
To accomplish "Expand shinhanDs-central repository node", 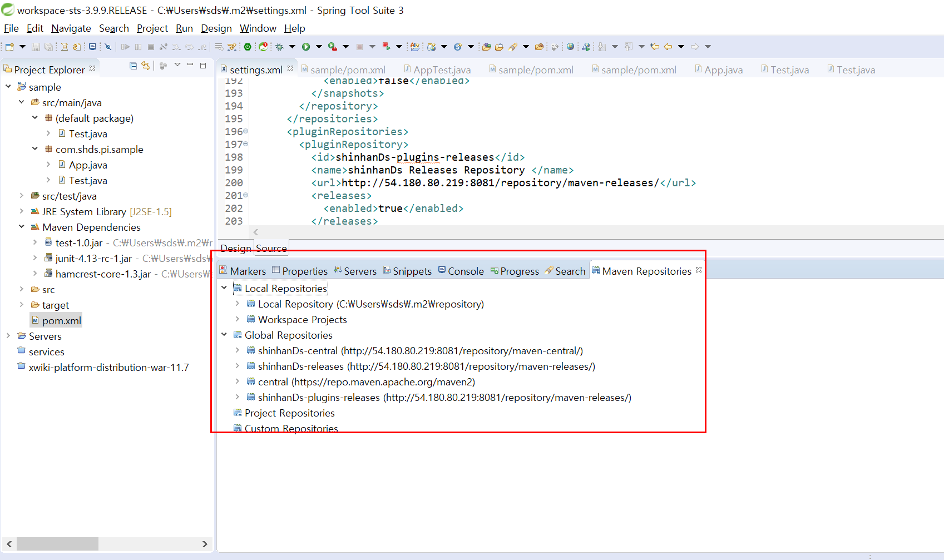I will pyautogui.click(x=238, y=350).
